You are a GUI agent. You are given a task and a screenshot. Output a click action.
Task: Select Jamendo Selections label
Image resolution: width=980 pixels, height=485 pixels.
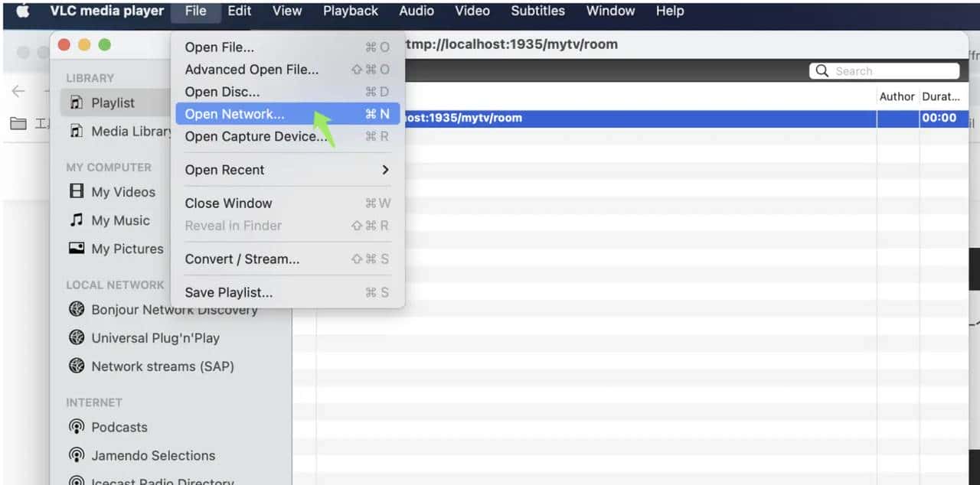click(x=153, y=455)
